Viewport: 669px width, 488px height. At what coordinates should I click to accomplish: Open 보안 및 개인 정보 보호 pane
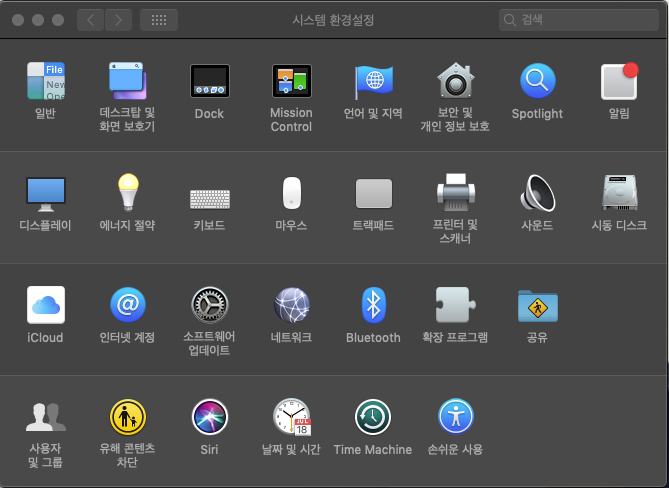tap(455, 81)
